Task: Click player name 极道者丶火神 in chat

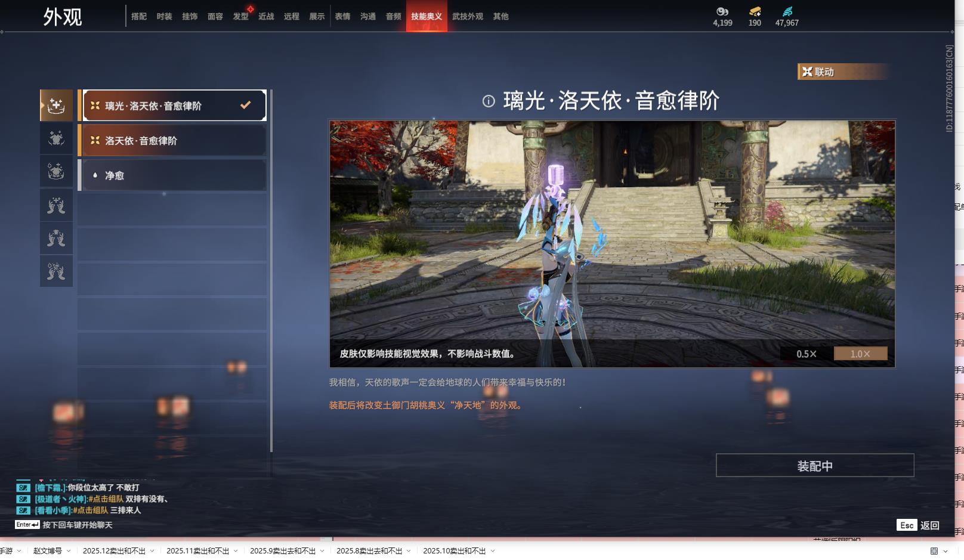Action: (61, 499)
